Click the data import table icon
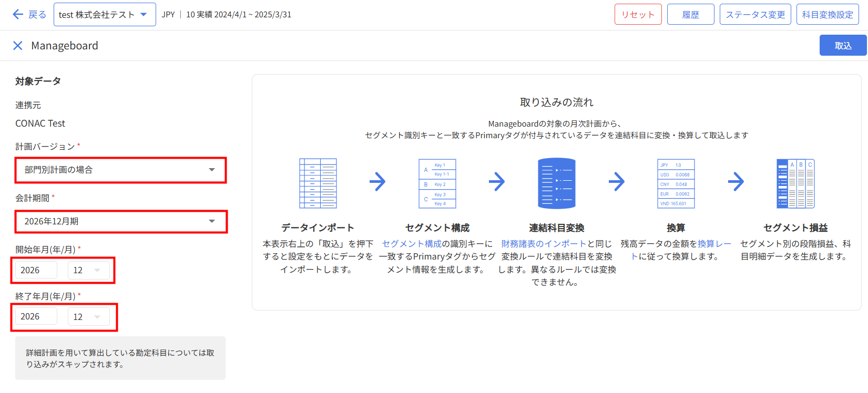868x393 pixels. coord(318,183)
